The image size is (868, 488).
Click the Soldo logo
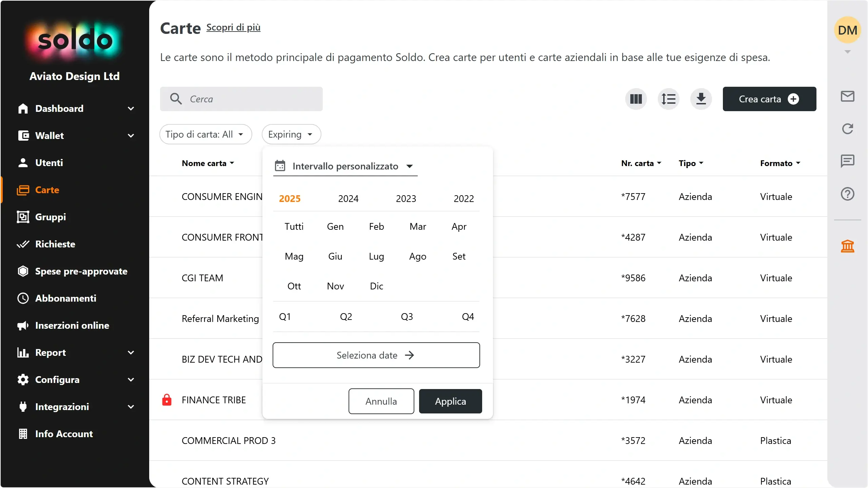(75, 41)
